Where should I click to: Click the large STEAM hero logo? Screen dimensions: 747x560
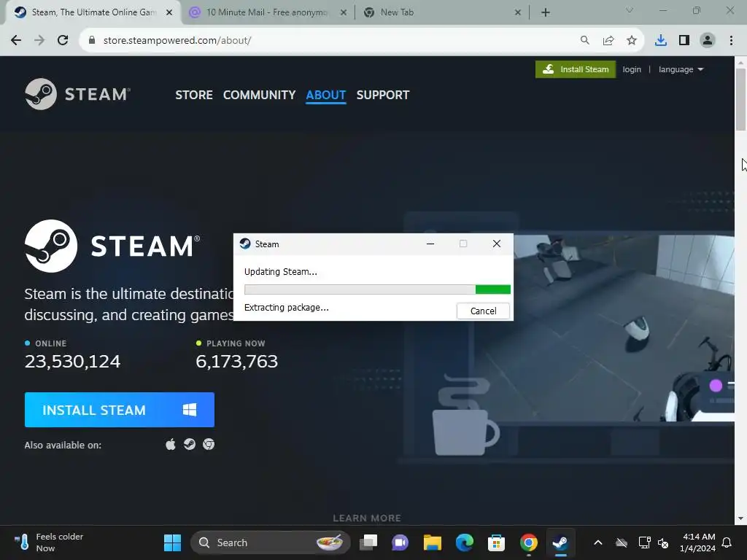[x=112, y=246]
